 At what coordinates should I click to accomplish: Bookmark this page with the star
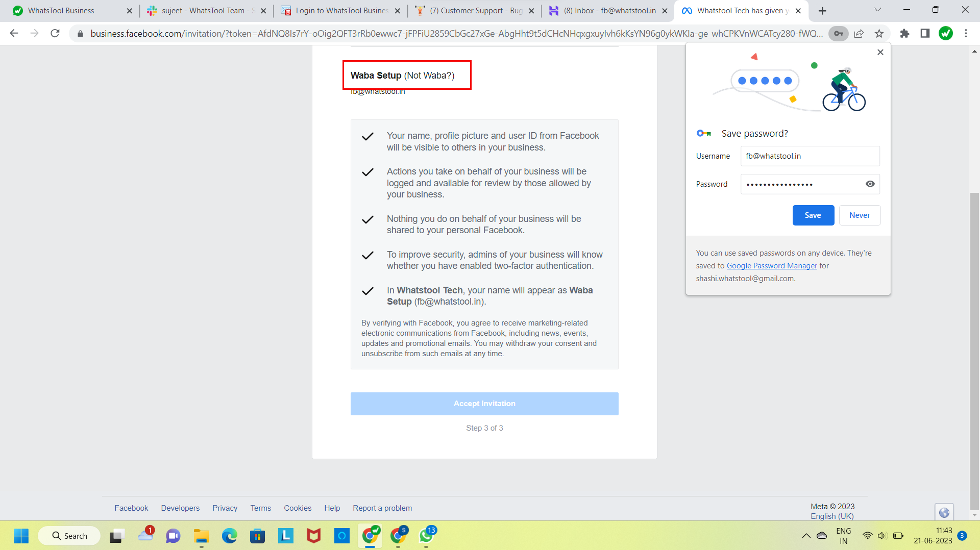[x=879, y=34]
